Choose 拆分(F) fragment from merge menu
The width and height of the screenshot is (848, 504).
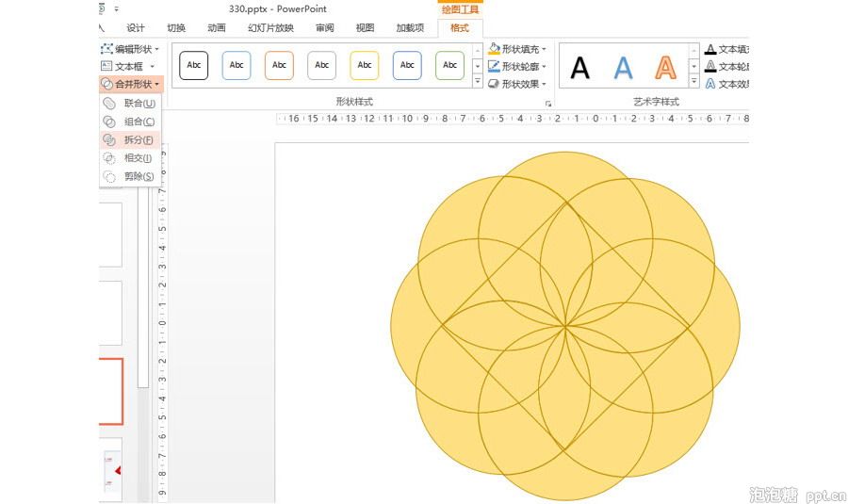click(130, 139)
